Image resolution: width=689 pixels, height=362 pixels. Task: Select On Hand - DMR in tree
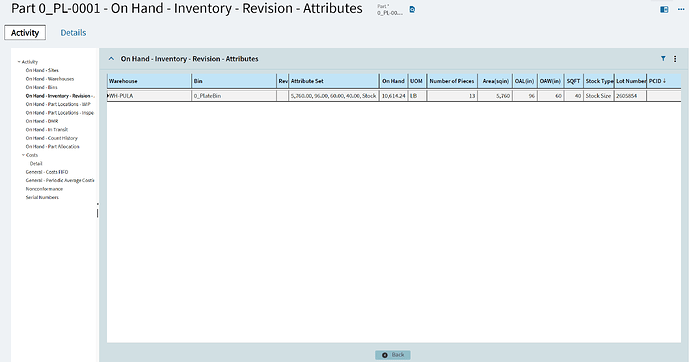(x=42, y=121)
